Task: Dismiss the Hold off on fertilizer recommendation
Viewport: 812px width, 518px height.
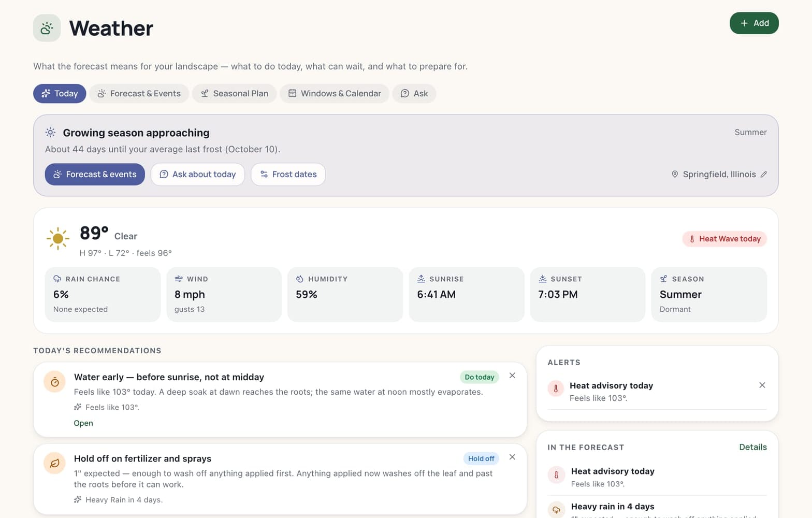Action: (x=512, y=457)
